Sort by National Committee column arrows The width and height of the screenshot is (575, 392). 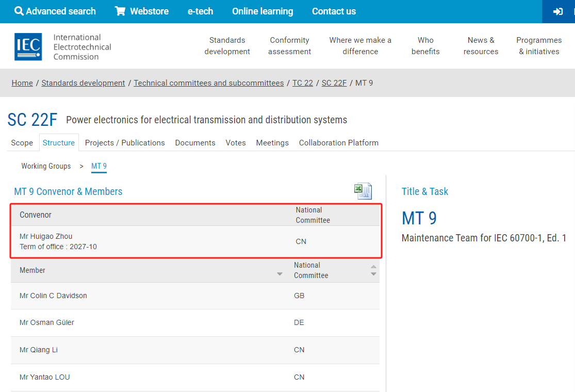click(373, 270)
